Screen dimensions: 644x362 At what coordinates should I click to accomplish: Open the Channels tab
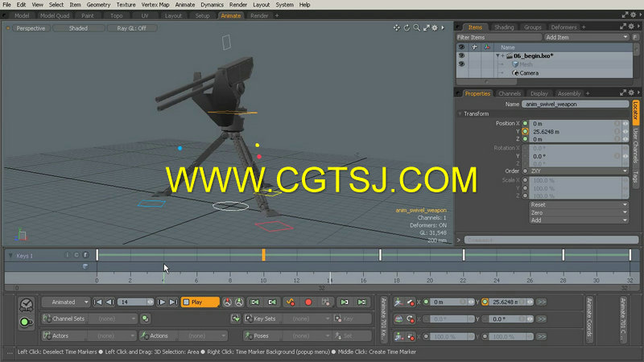tap(510, 93)
